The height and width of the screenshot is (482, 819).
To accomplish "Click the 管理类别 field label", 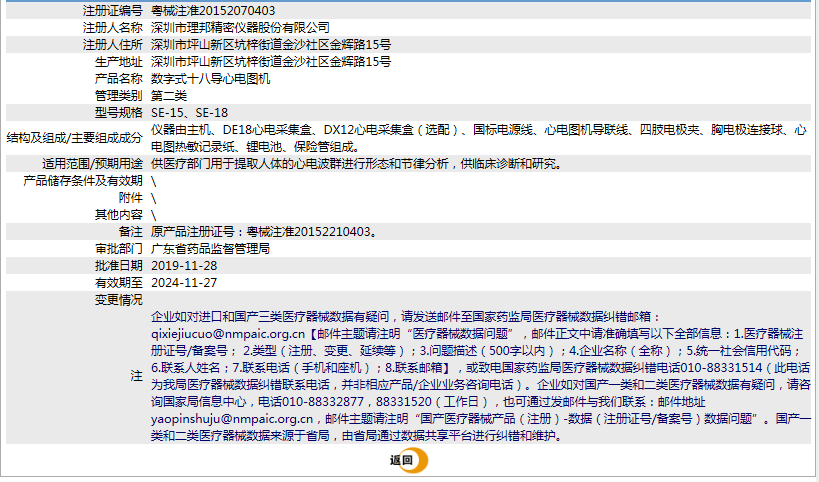I will coord(119,96).
